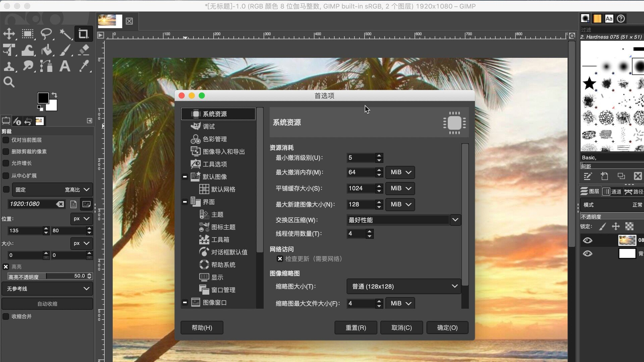Image resolution: width=644 pixels, height=362 pixels.
Task: Open the 交换区压缩 dropdown
Action: click(455, 220)
